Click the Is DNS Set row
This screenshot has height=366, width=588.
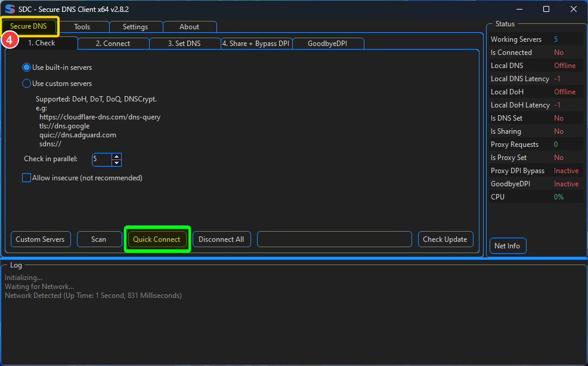click(x=536, y=118)
